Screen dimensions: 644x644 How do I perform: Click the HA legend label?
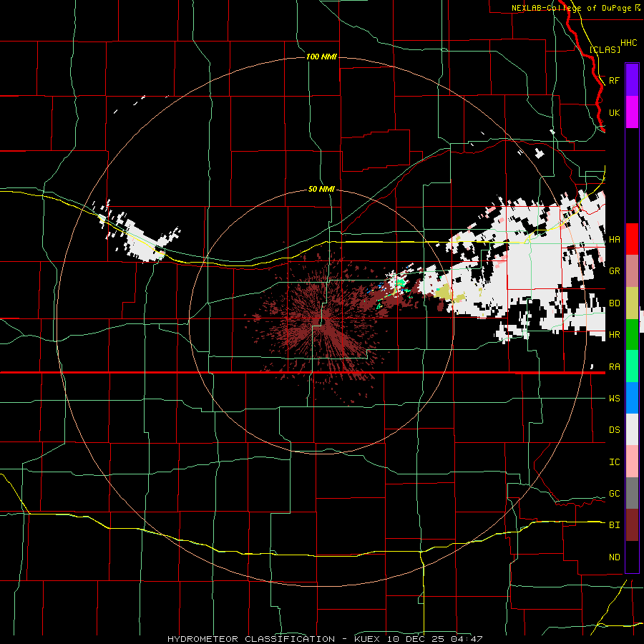tap(615, 239)
